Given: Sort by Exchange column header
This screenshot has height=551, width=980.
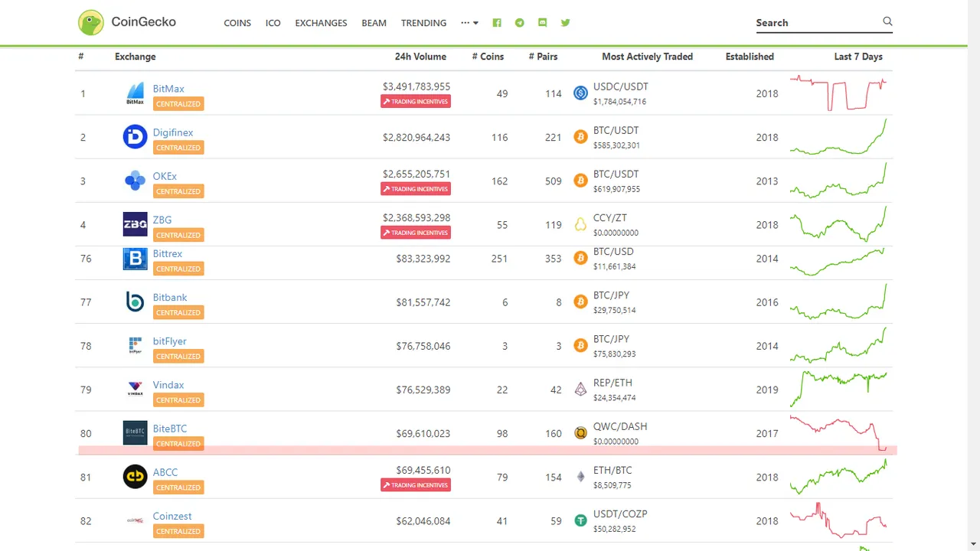Looking at the screenshot, I should pos(136,57).
